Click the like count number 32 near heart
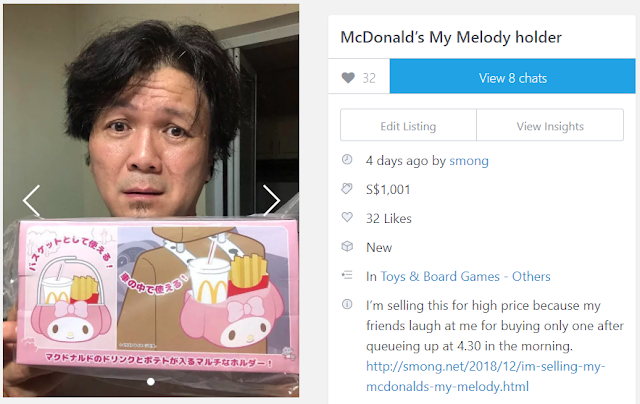This screenshot has width=640, height=404. coord(369,78)
